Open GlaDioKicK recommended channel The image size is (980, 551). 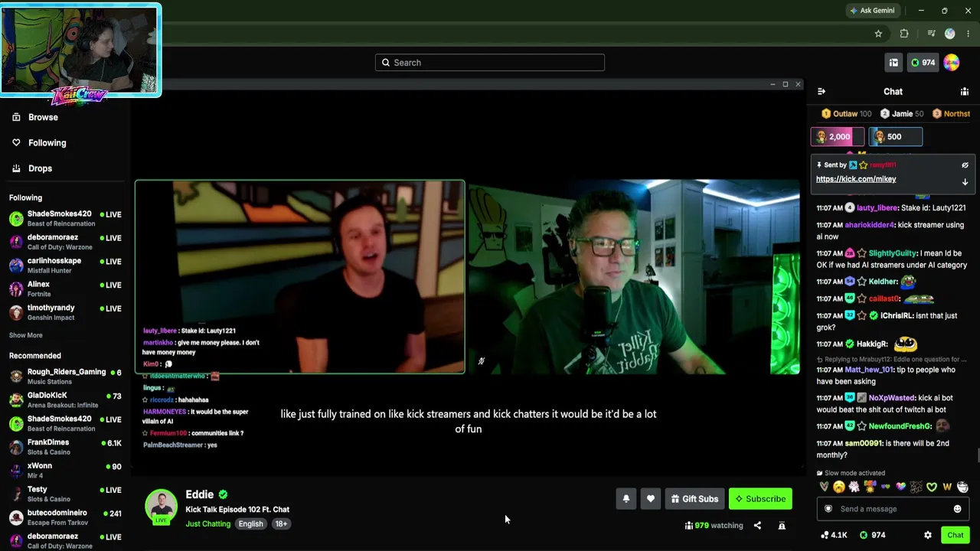[66, 400]
